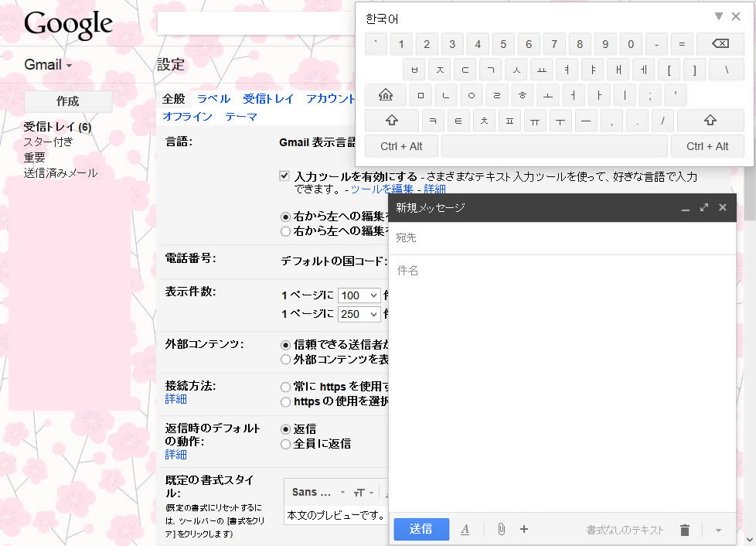Click the Google search box
756x546 pixels.
coord(256,23)
